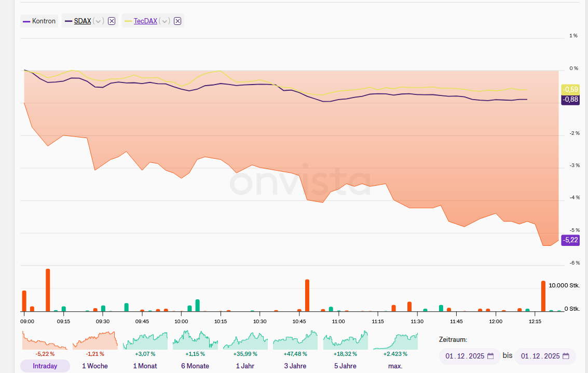Open the TecDAX link in the legend

click(145, 21)
